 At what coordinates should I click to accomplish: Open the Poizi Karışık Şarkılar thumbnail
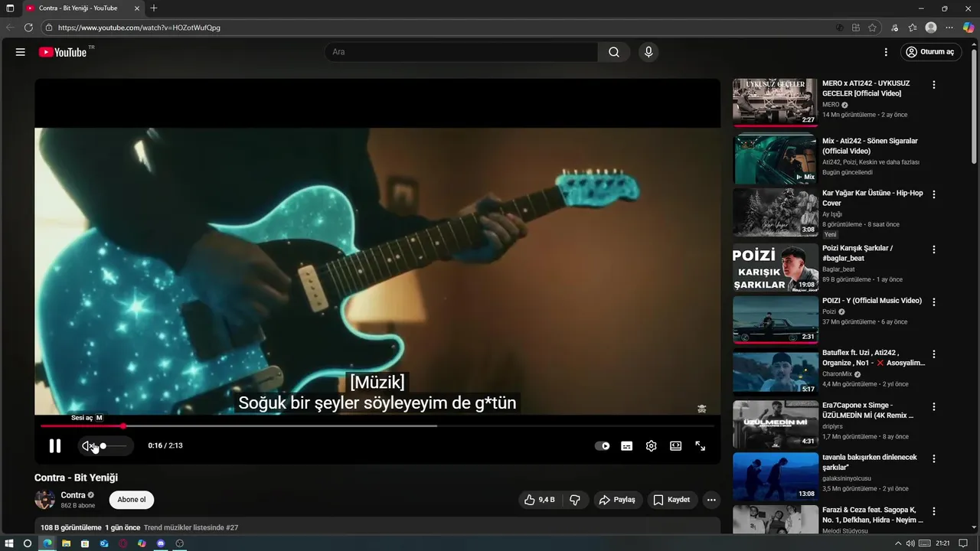click(775, 267)
